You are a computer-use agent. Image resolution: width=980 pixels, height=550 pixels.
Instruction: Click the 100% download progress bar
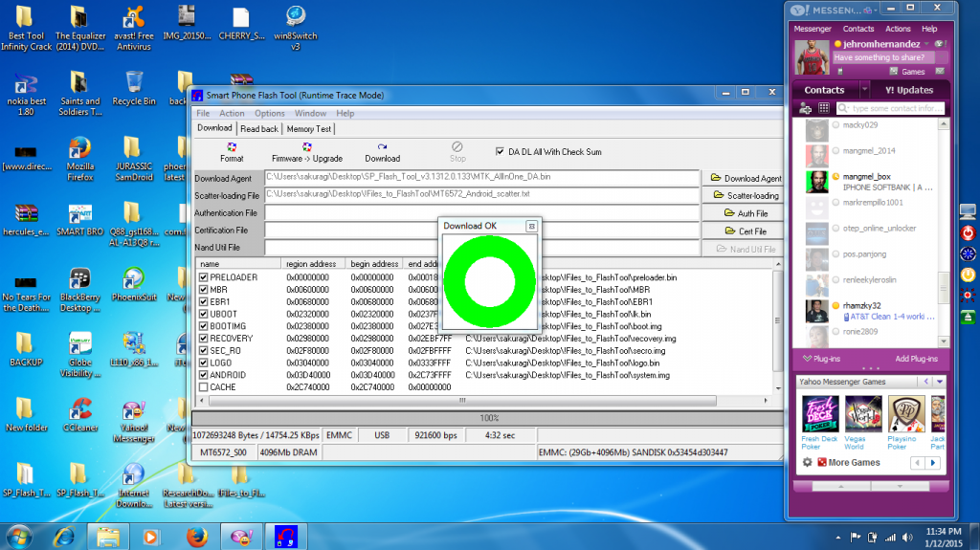click(488, 418)
